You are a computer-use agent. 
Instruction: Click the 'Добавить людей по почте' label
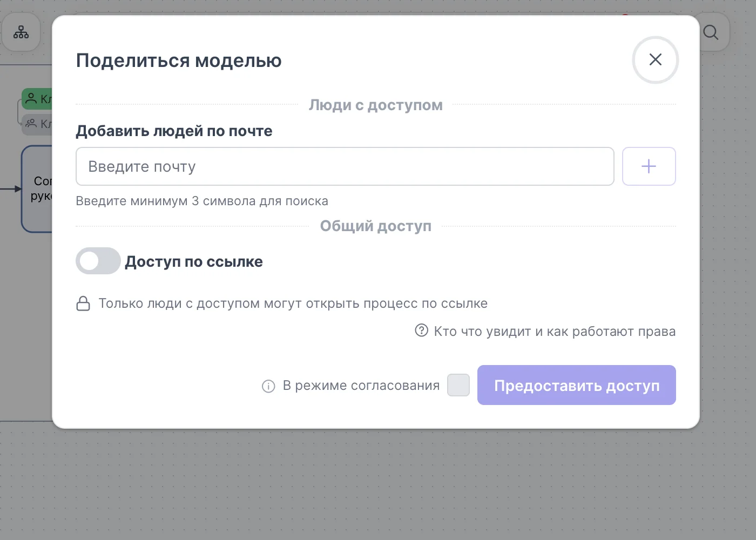(174, 131)
